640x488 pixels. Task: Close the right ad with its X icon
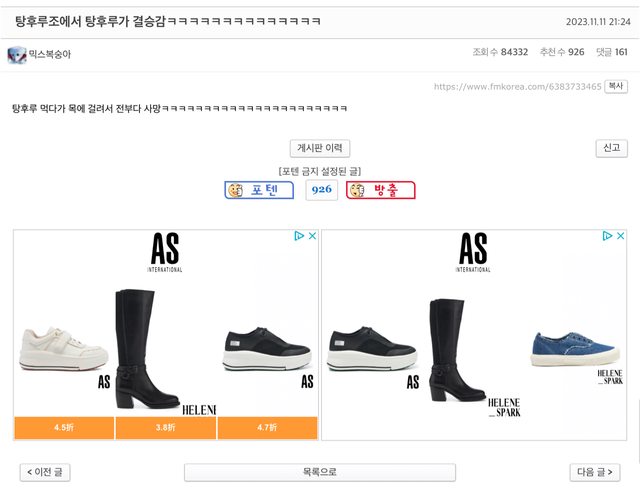(x=620, y=237)
